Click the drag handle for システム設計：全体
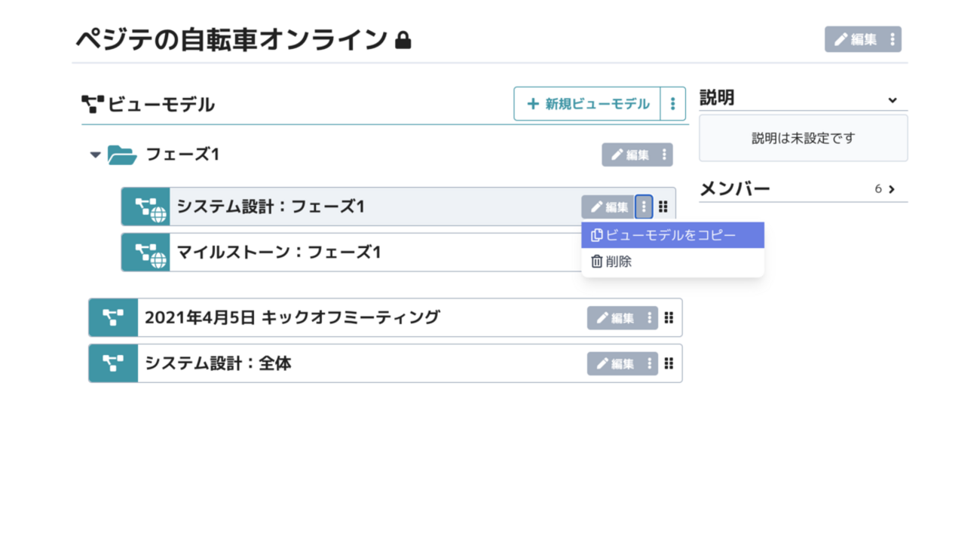Viewport: 980px width, 551px height. (x=669, y=364)
